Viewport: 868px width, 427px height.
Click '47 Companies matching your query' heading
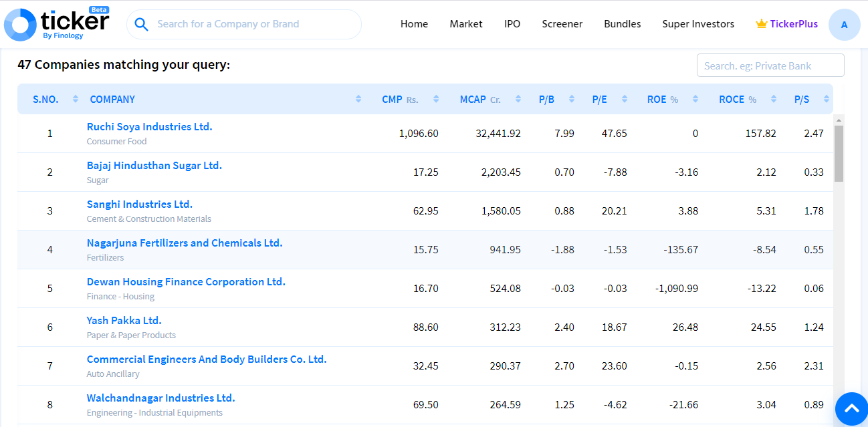[124, 65]
